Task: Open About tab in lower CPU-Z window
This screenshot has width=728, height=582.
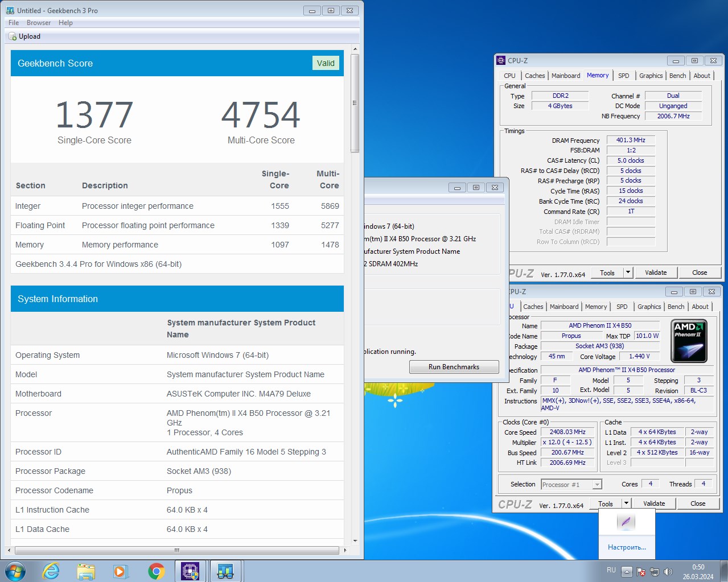Action: click(700, 307)
